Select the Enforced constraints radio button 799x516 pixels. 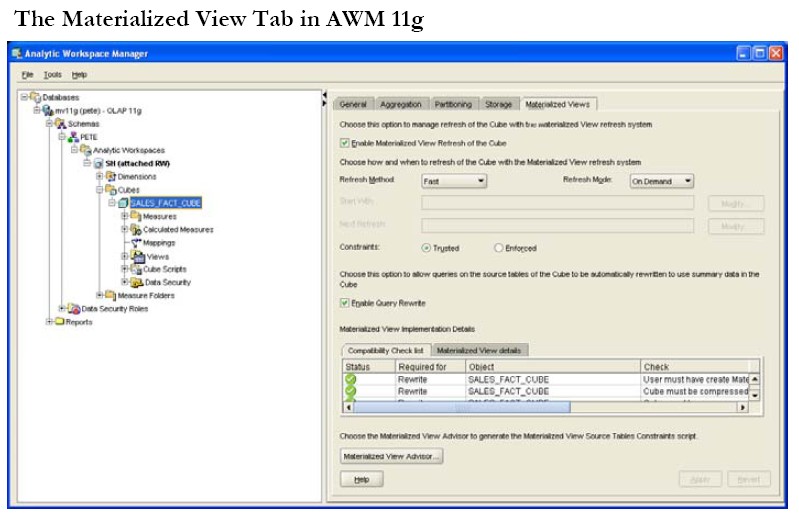(499, 248)
